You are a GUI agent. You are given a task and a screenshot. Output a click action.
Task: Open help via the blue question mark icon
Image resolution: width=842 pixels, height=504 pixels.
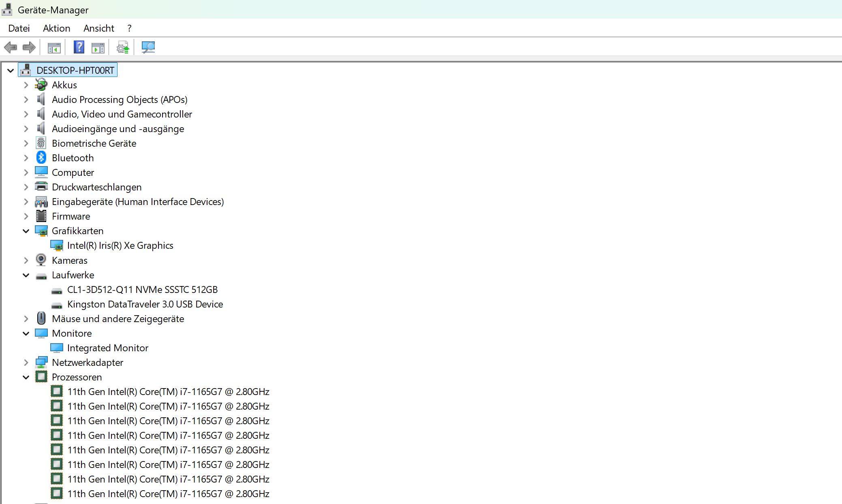point(79,47)
